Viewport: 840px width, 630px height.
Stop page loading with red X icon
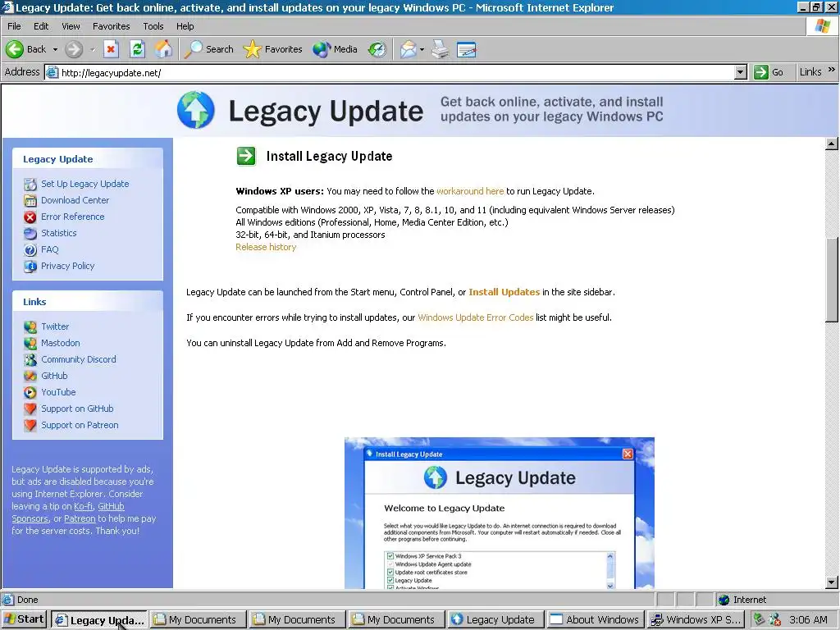click(x=111, y=49)
